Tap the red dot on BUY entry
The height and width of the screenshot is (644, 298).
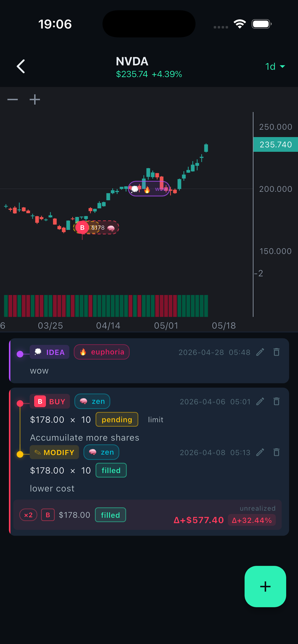point(20,403)
